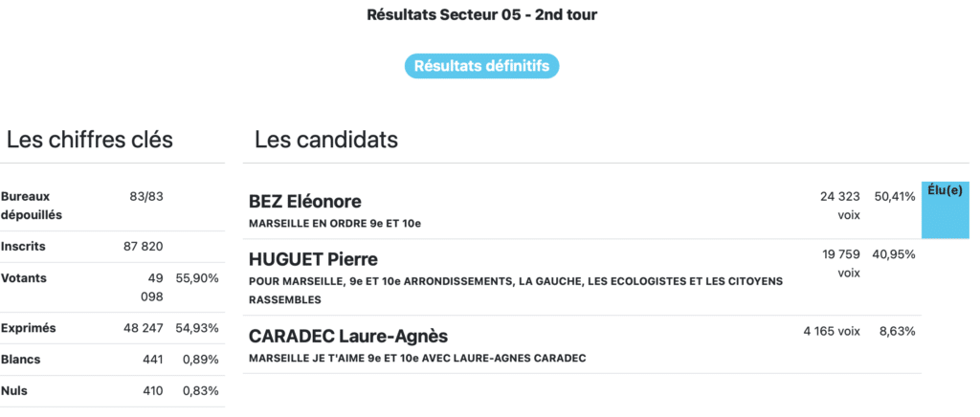
Task: Select candidate name BEZ Eléonore
Action: click(304, 201)
